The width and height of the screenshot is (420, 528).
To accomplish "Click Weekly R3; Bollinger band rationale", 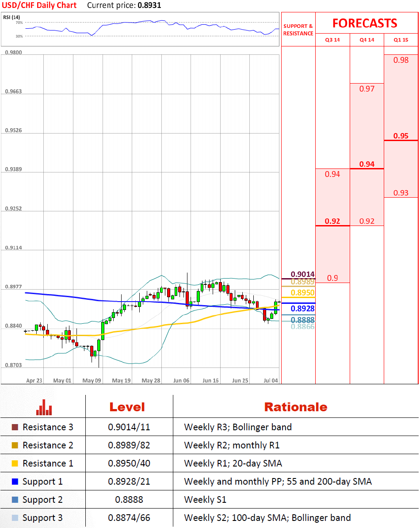I will [x=238, y=427].
